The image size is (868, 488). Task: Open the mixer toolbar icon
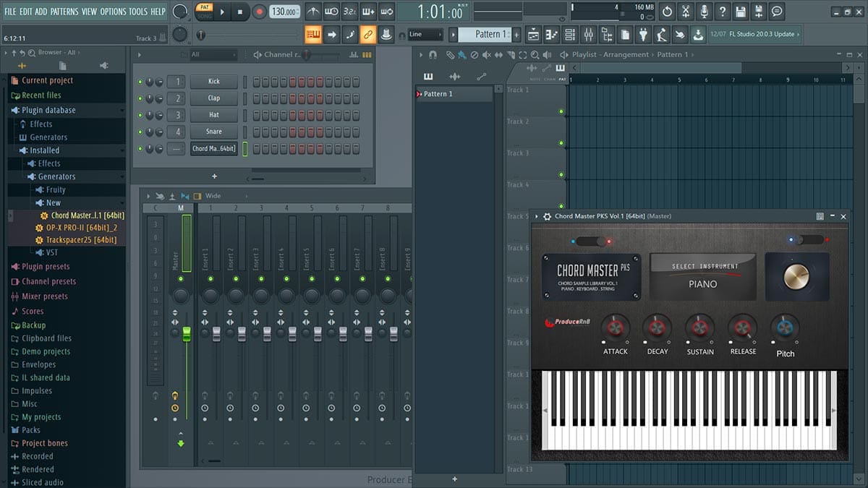point(588,34)
